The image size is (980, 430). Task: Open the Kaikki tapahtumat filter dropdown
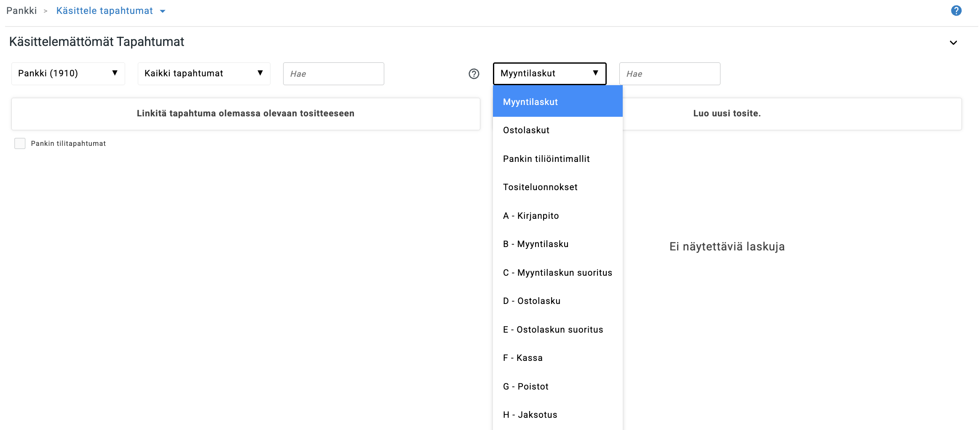tap(203, 74)
